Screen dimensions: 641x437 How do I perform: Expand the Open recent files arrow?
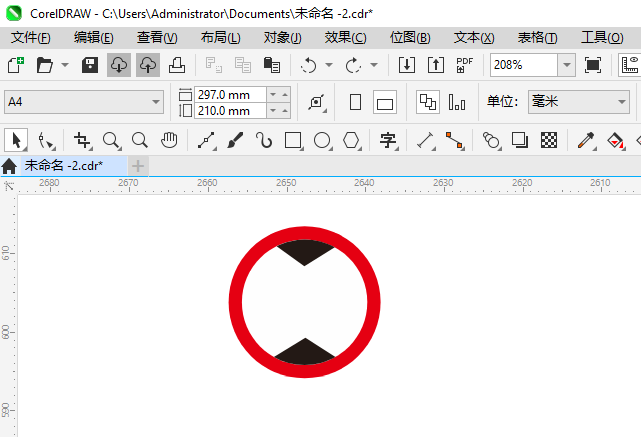point(65,65)
